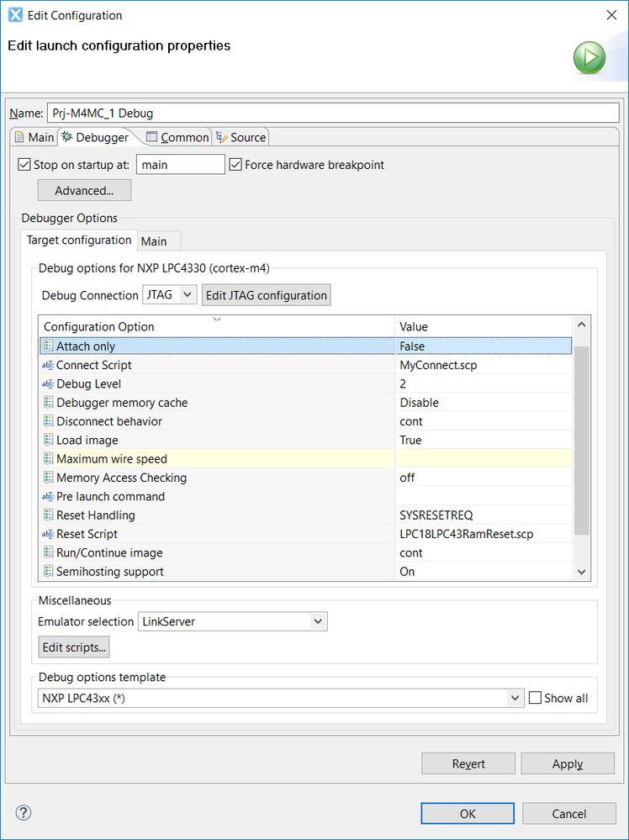Click the green Debug launch icon

coord(589,57)
